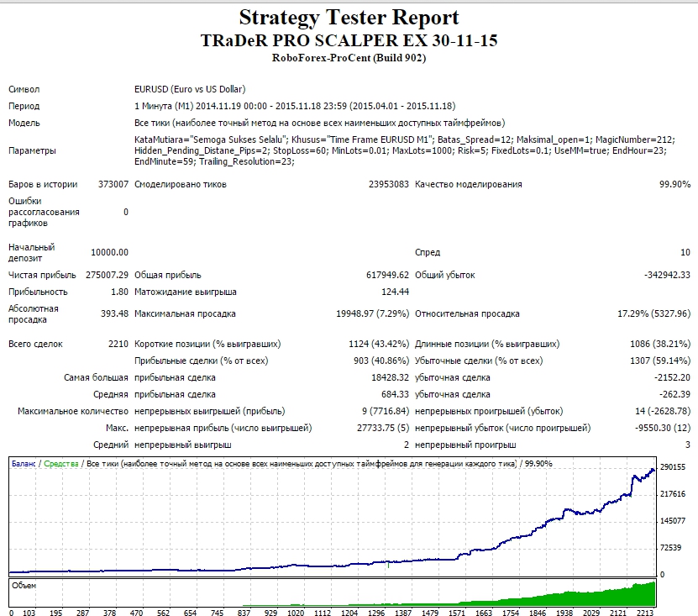698x616 pixels.
Task: Click the 'Общая прибыль' label
Action: pyautogui.click(x=168, y=276)
